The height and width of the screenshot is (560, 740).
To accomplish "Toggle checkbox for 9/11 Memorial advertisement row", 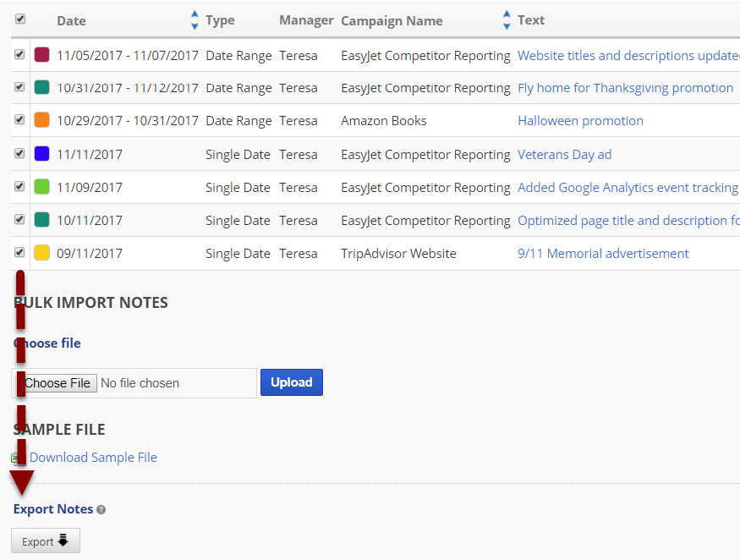I will coord(20,252).
